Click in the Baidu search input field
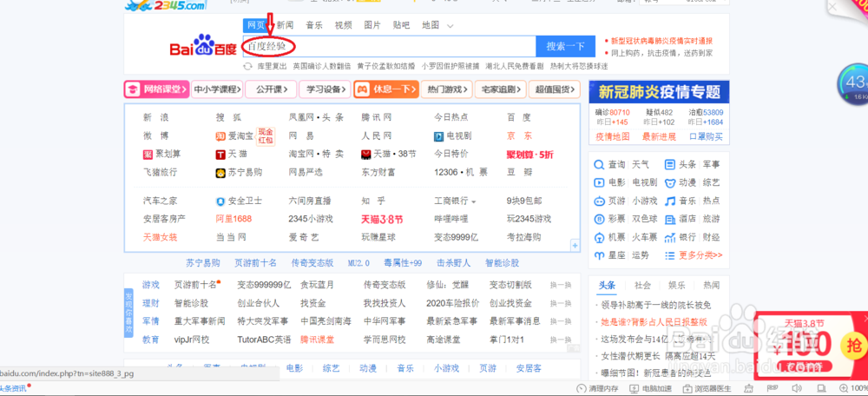The width and height of the screenshot is (868, 396). click(x=389, y=47)
